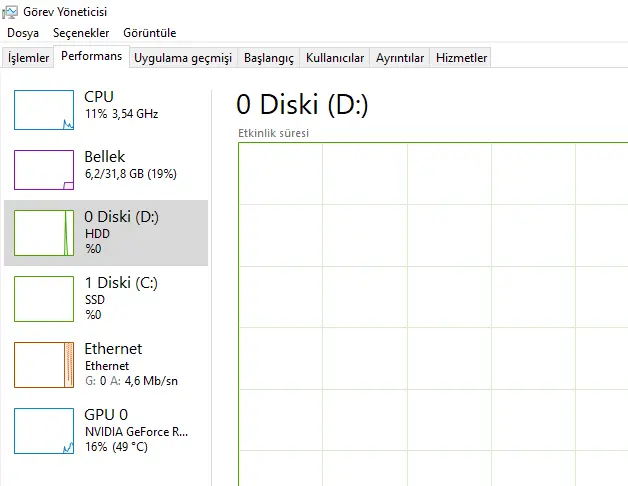
Task: Open the Dosya menu
Action: pos(23,33)
